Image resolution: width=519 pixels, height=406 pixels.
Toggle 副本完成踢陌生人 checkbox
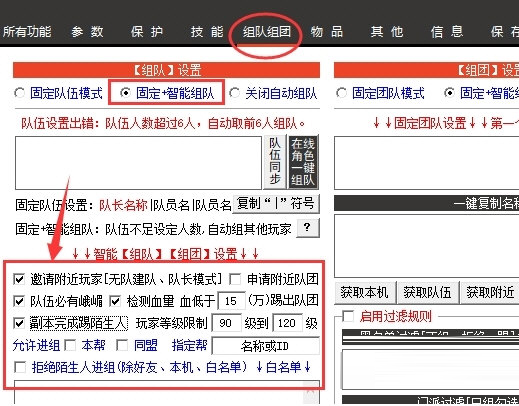19,323
